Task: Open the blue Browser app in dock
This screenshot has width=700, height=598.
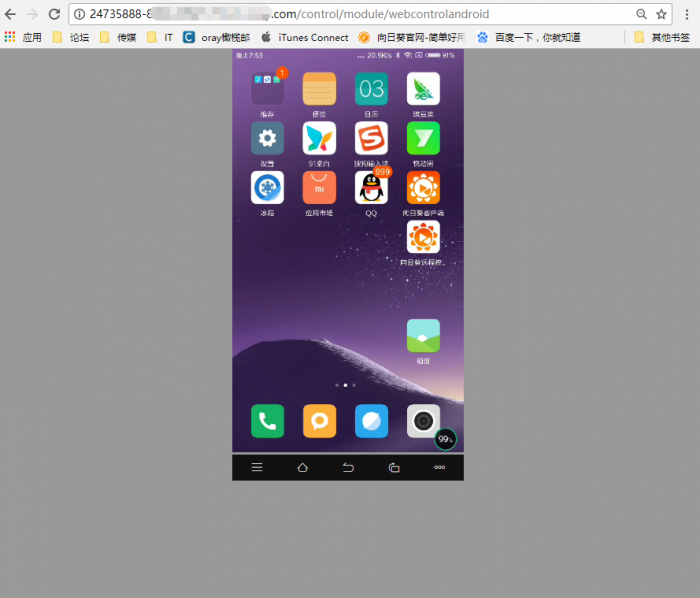Action: point(371,421)
